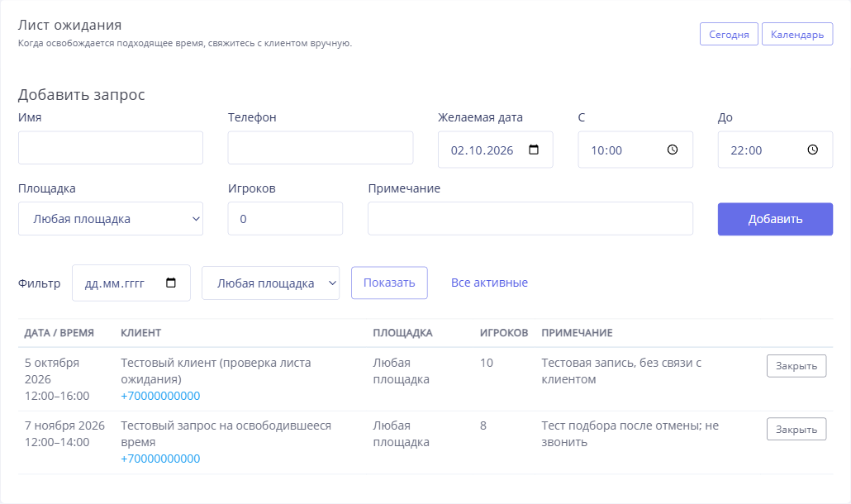Click the 'ПЛОЩАДКА' column header
The width and height of the screenshot is (851, 504).
tap(402, 333)
